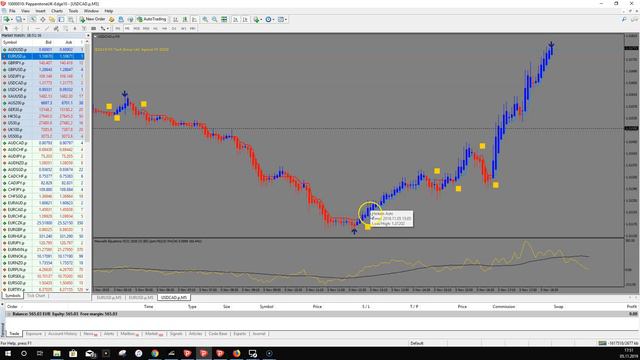Switch to M5 timeframe
This screenshot has width=640, height=360.
pyautogui.click(x=127, y=28)
